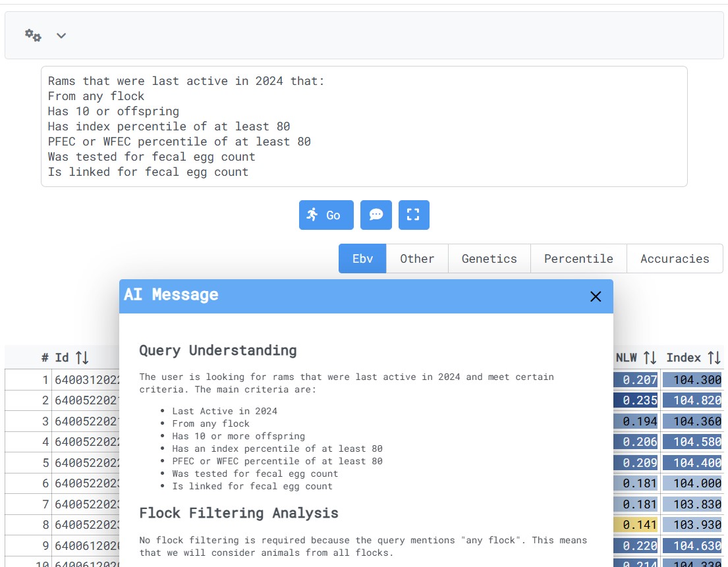Switch to the Genetics tab

(x=489, y=258)
